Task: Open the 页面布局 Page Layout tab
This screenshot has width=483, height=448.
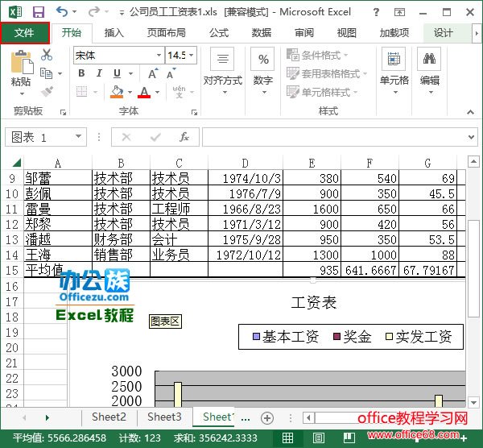Action: click(x=167, y=33)
